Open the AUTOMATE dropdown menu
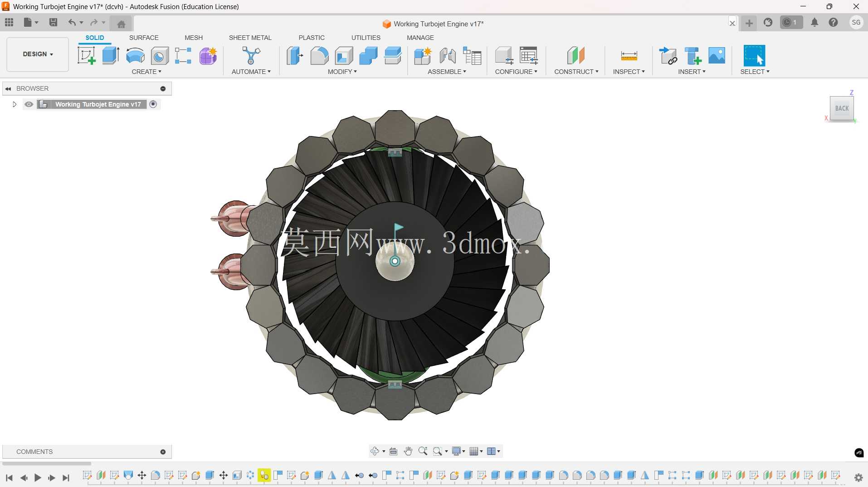 251,72
